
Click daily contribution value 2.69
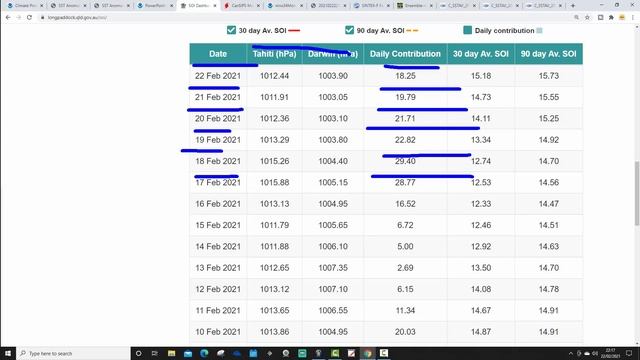click(x=405, y=268)
